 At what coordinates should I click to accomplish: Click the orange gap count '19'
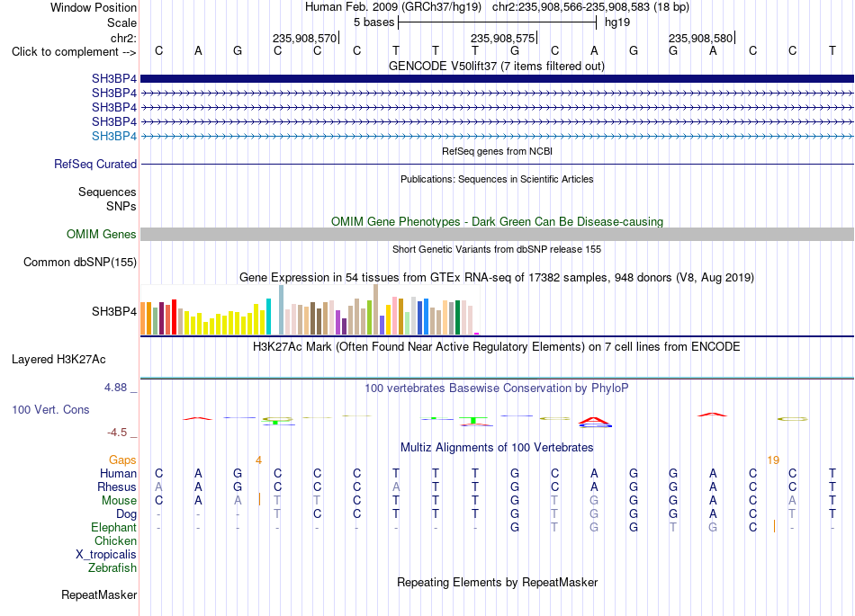click(x=773, y=460)
